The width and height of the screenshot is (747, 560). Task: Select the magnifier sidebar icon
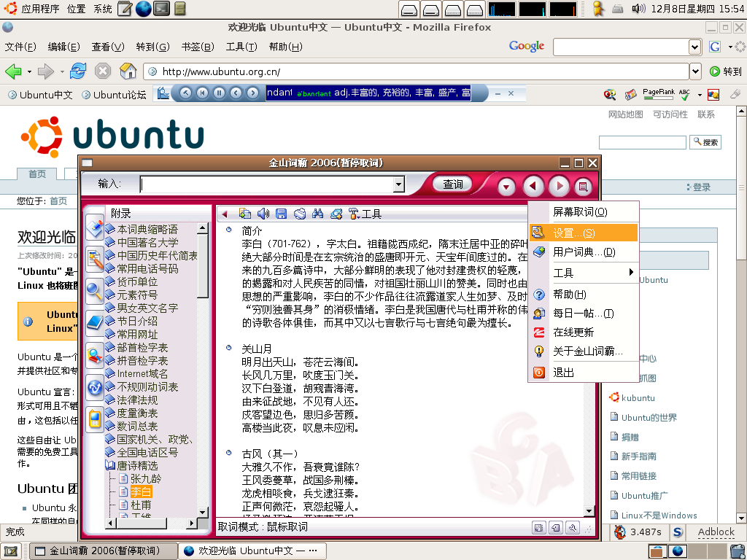95,291
